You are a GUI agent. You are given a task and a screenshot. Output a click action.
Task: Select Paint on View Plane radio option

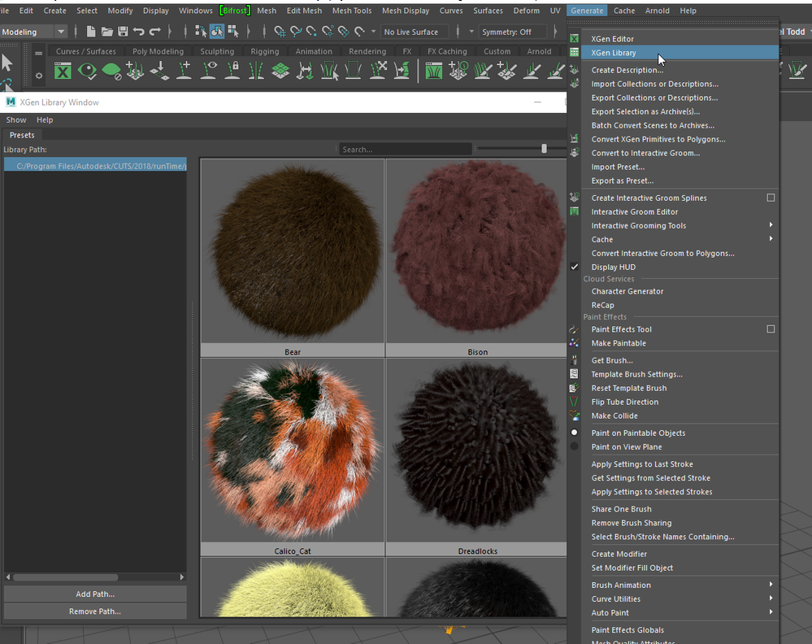click(x=575, y=446)
